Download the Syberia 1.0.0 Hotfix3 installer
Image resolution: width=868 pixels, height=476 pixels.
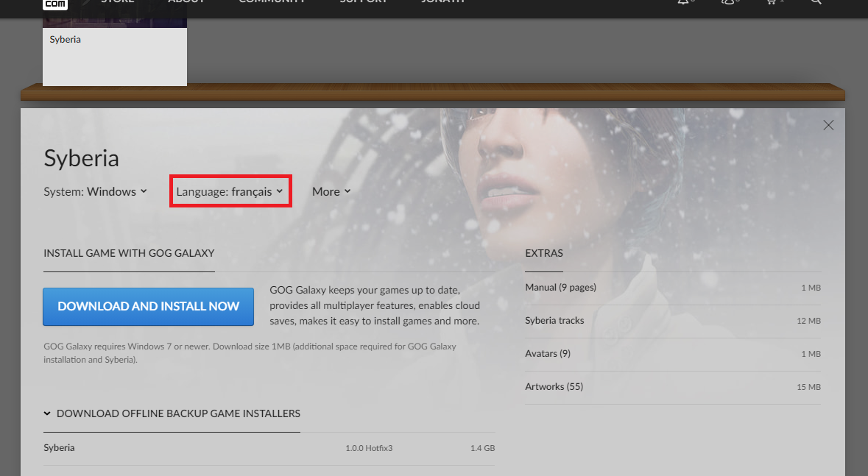(269, 448)
